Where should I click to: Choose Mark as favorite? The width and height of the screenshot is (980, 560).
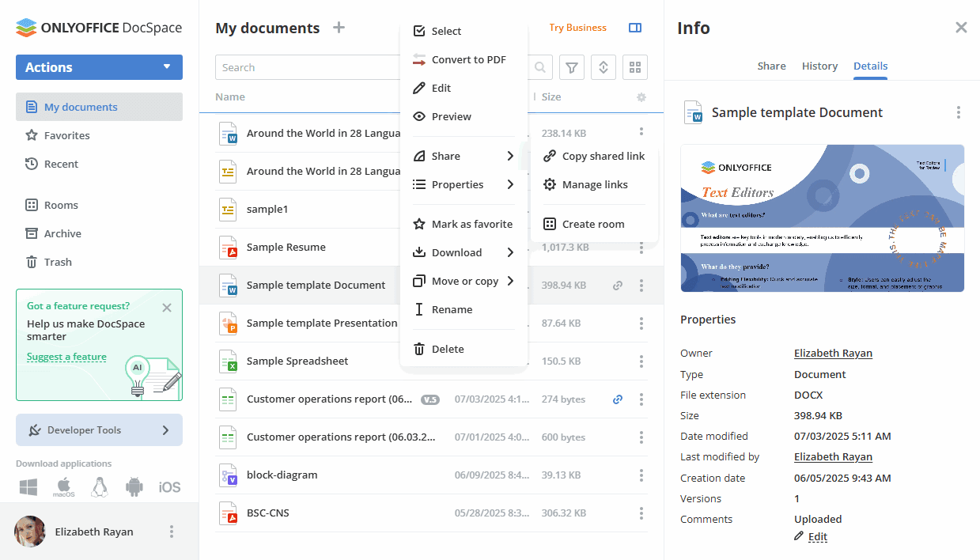tap(464, 224)
